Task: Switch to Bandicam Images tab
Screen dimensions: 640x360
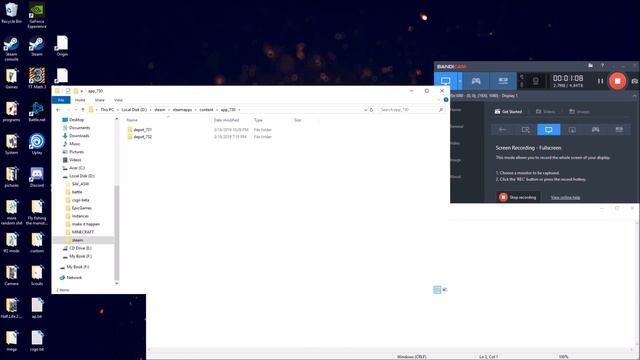Action: pyautogui.click(x=580, y=111)
